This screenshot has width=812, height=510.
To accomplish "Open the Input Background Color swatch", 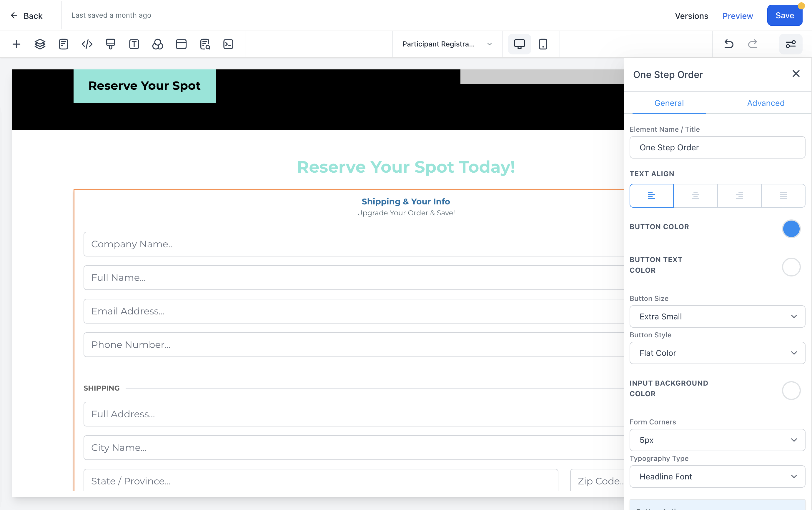I will (x=791, y=390).
